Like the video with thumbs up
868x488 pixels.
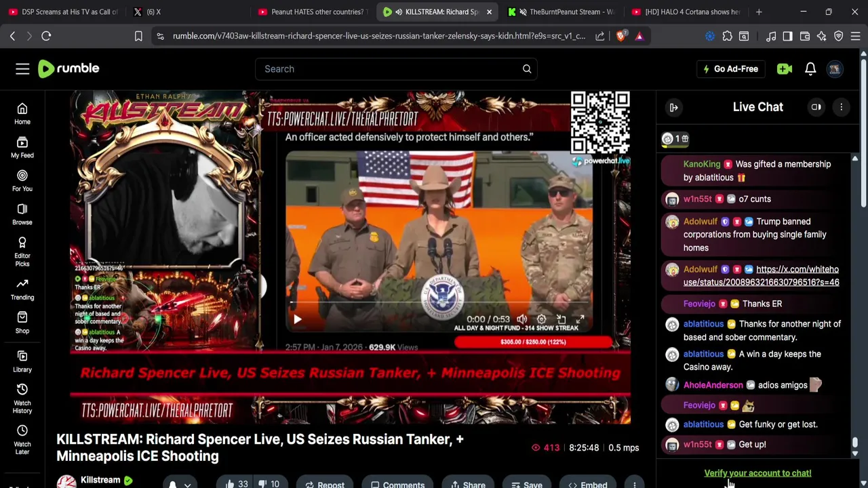pos(236,484)
